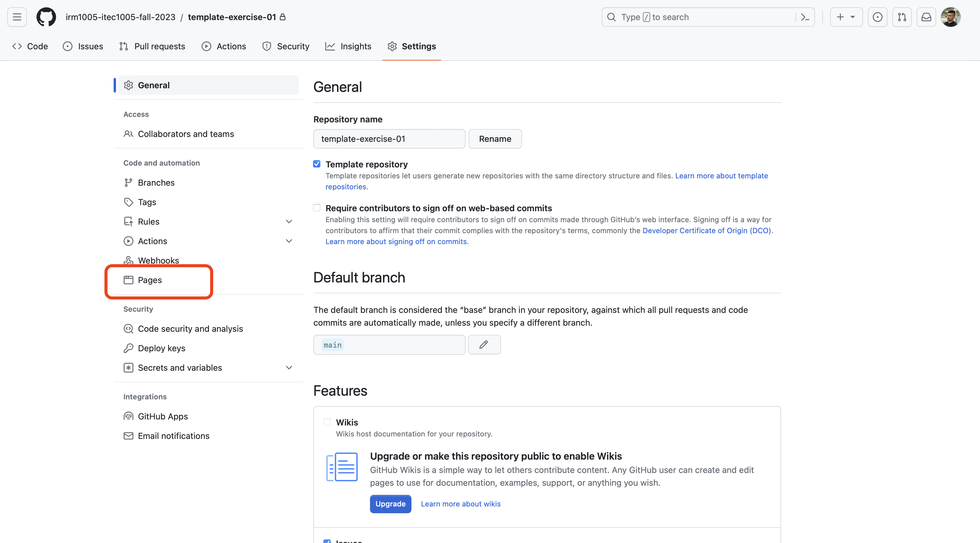
Task: Open the pull requests icon in top navigation bar
Action: coord(902,17)
